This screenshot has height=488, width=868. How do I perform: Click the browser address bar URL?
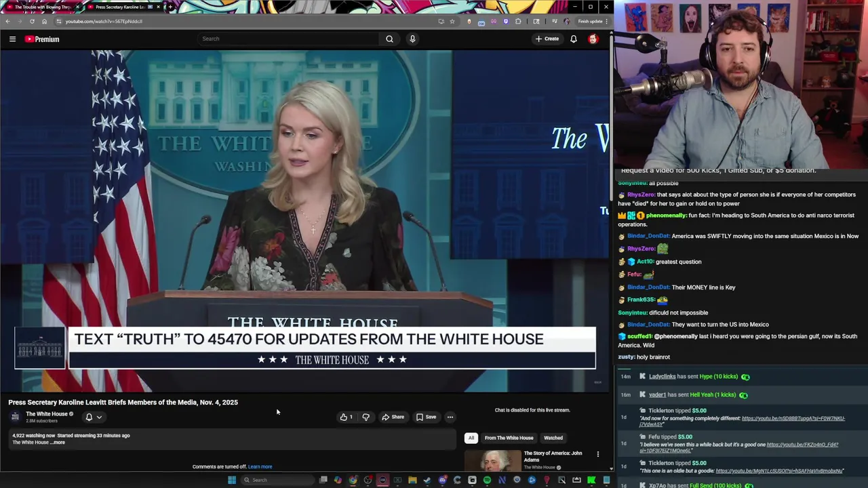pos(104,21)
